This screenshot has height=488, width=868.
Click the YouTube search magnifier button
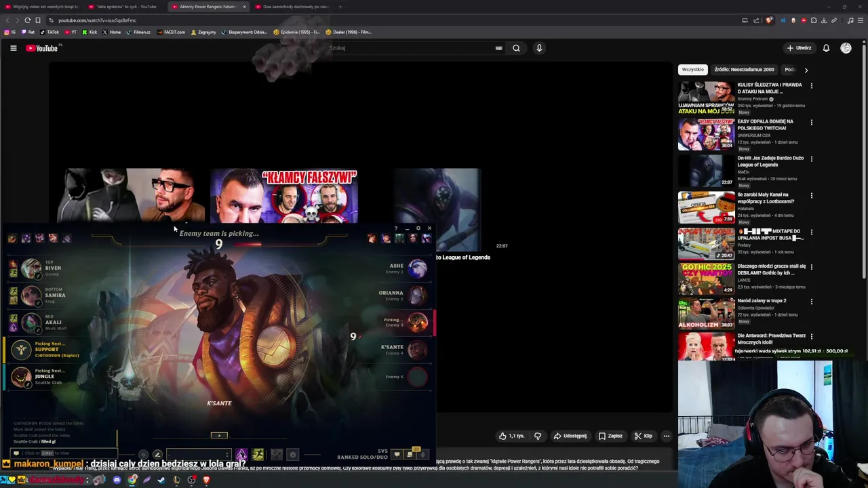516,48
